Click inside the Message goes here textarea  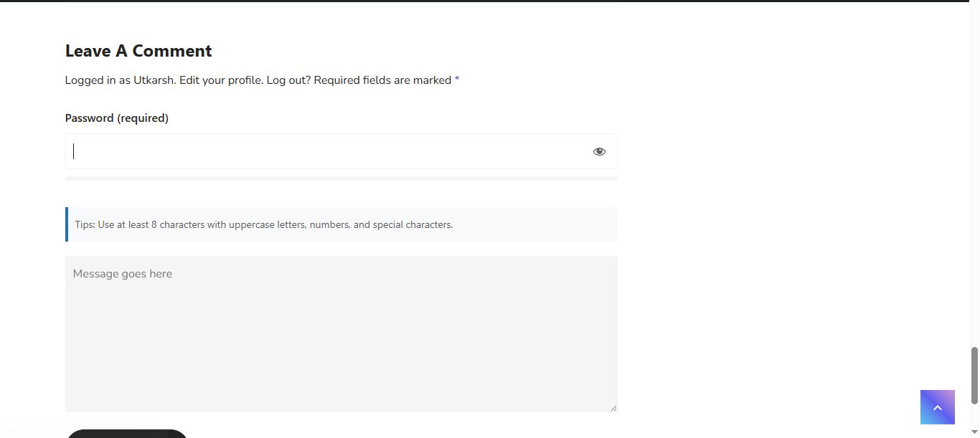click(x=341, y=333)
